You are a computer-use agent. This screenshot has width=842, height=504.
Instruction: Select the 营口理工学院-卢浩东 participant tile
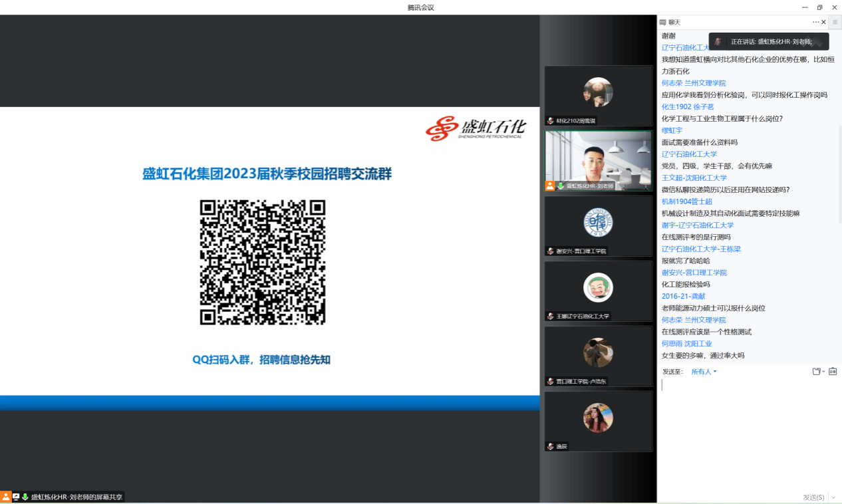pos(599,356)
